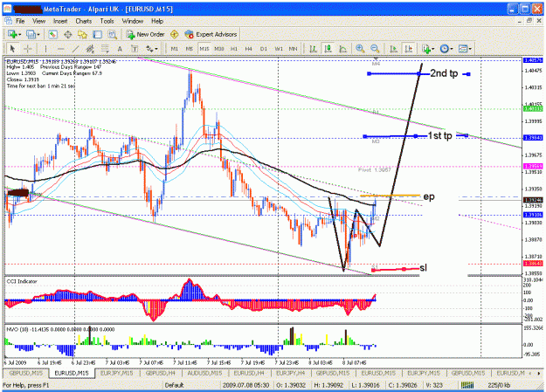
Task: Zoom in on the chart
Action: [360, 49]
